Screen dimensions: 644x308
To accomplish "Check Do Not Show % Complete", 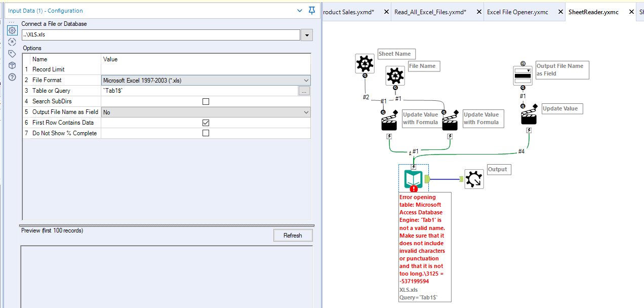I will tap(206, 133).
